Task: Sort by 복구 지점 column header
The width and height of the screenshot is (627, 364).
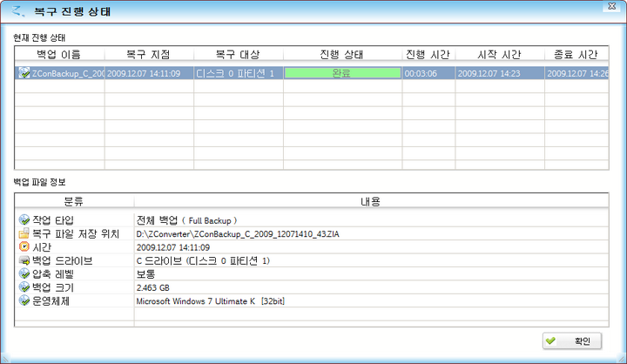Action: pos(149,54)
